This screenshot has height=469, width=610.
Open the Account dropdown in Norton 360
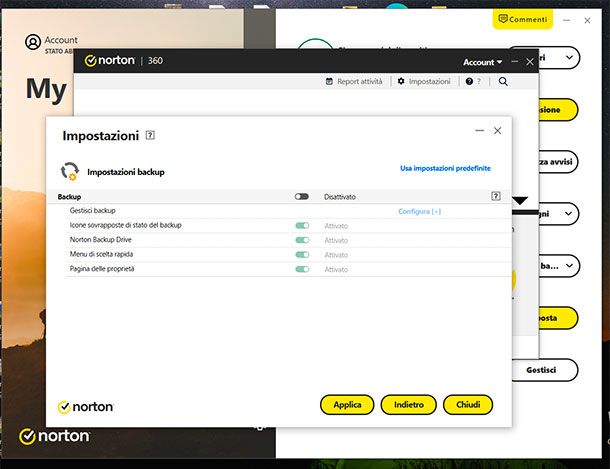482,62
